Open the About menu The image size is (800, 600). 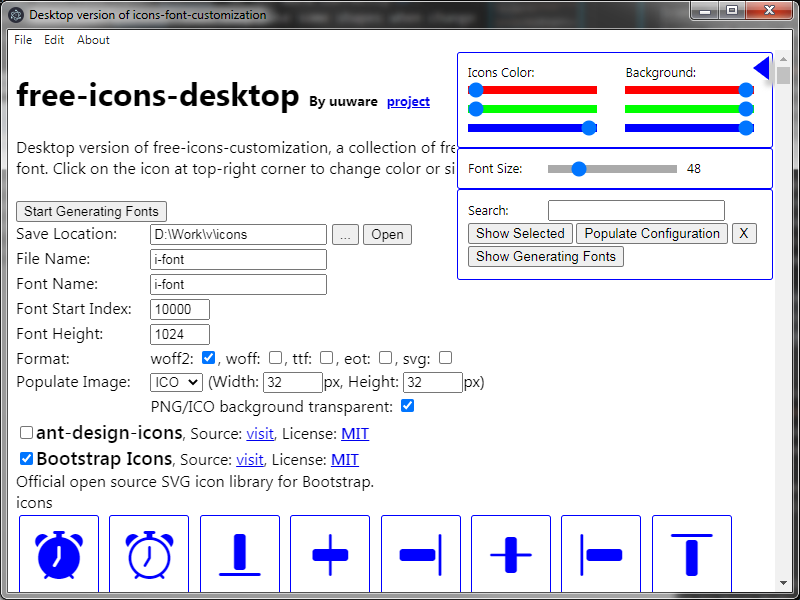(x=93, y=40)
